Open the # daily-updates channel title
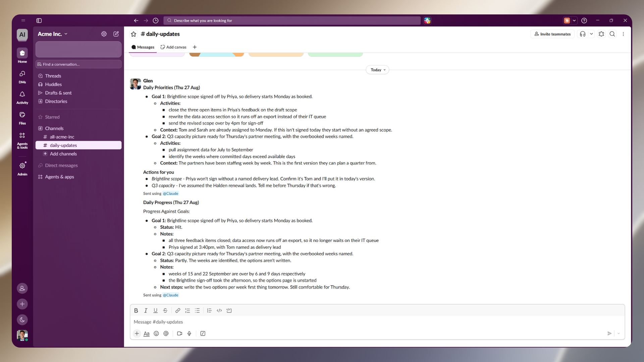Image resolution: width=644 pixels, height=362 pixels. click(x=160, y=34)
